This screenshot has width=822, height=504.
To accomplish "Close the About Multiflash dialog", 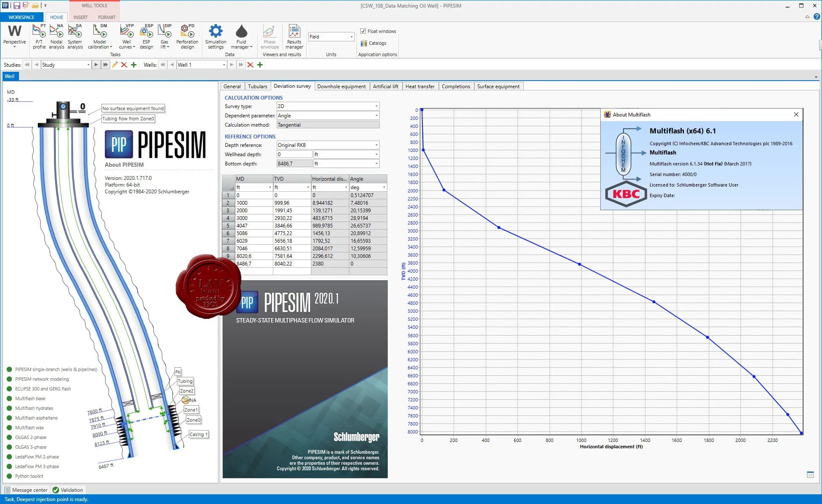I will (796, 114).
